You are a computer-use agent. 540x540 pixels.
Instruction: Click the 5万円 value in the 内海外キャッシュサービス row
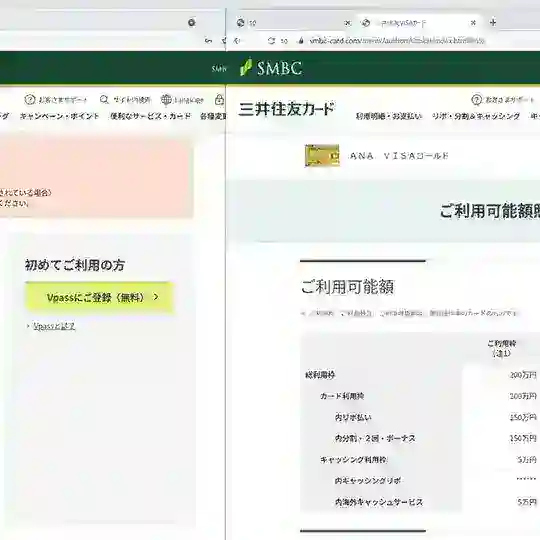point(527,502)
